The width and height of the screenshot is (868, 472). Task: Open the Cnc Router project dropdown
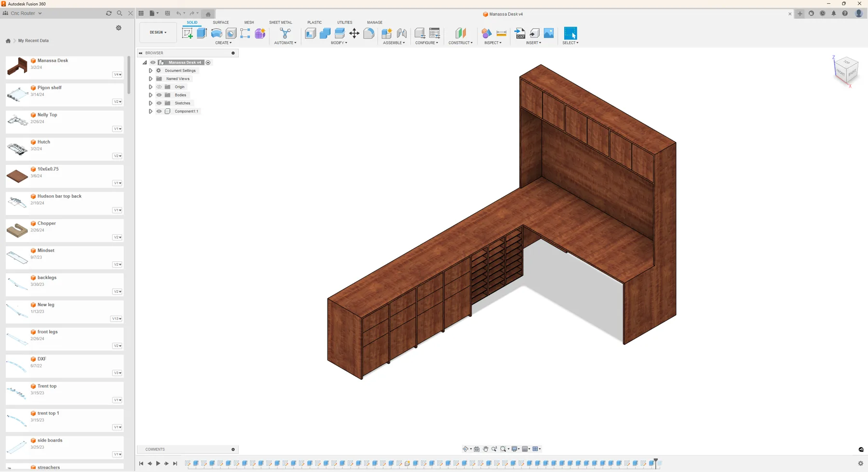point(26,13)
